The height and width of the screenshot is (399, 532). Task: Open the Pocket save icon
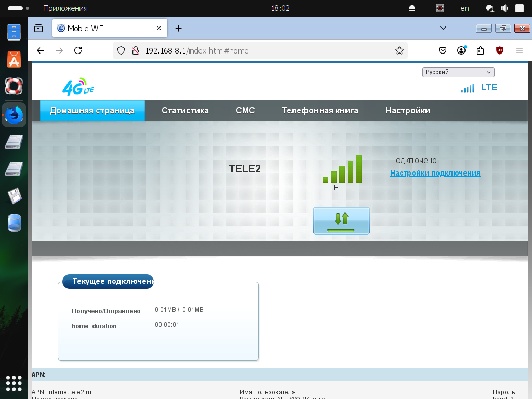(x=443, y=50)
